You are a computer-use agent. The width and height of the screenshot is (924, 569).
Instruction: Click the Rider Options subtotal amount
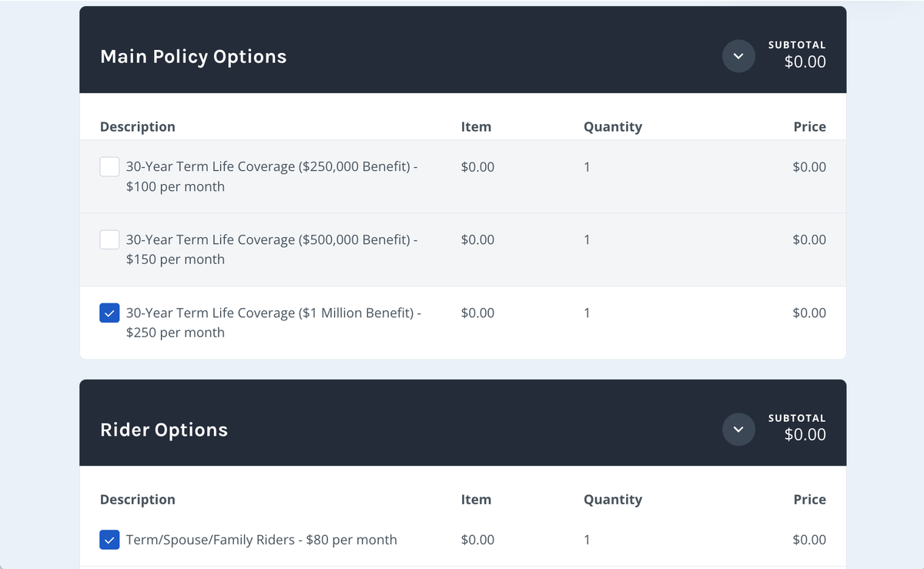pyautogui.click(x=805, y=435)
